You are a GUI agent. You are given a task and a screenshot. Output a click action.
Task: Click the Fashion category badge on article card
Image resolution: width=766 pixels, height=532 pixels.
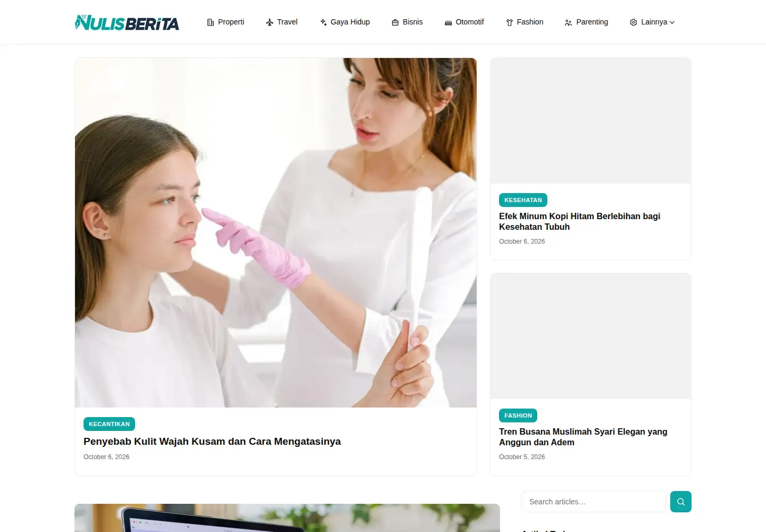[x=518, y=415]
